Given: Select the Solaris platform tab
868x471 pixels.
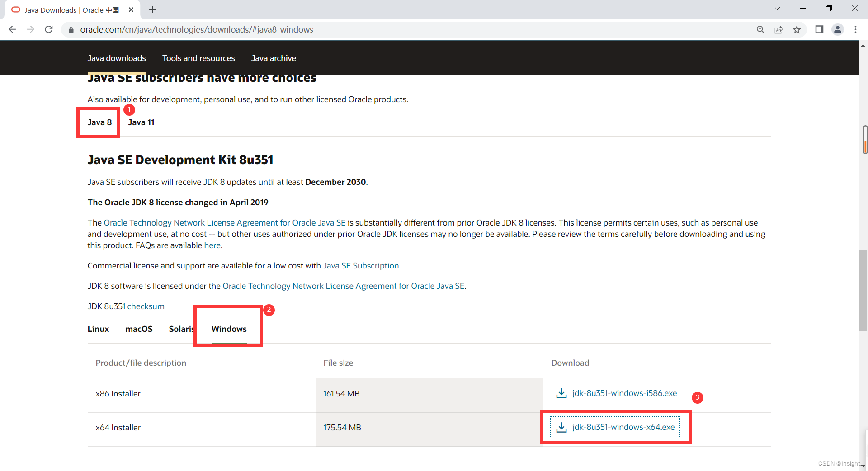Looking at the screenshot, I should (x=181, y=329).
